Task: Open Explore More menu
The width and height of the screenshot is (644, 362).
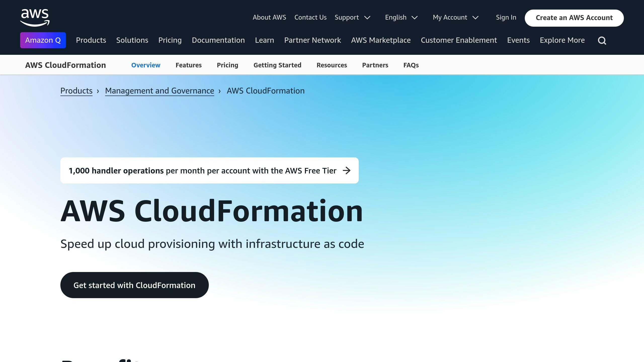Action: click(x=562, y=40)
